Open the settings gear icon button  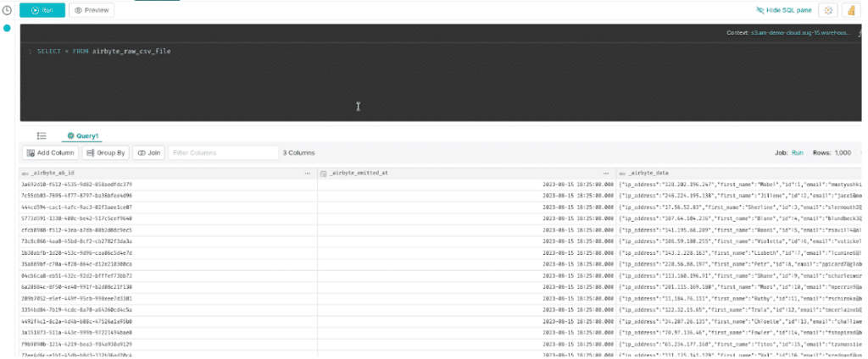tap(828, 10)
